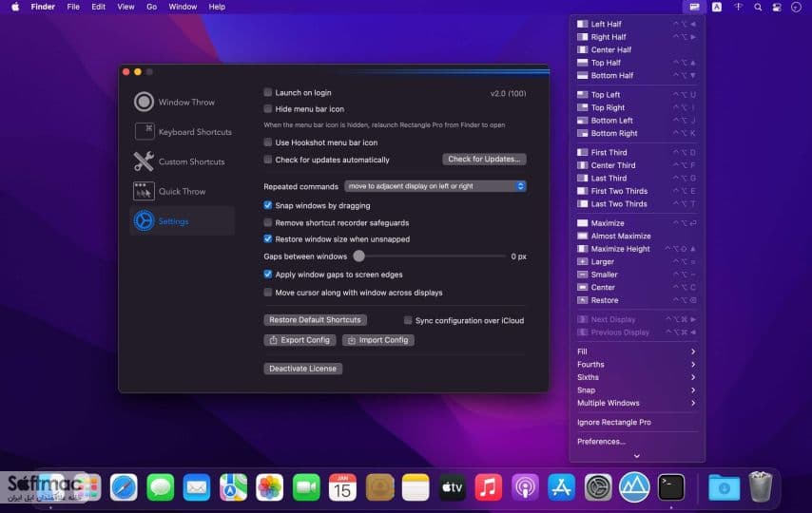
Task: Choose First Third icon in menu
Action: (x=583, y=152)
